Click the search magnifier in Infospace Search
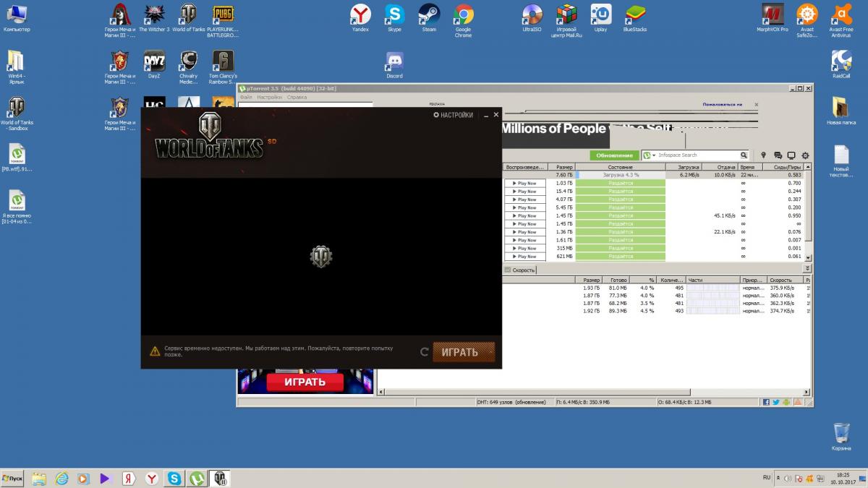The image size is (868, 488). [x=743, y=155]
